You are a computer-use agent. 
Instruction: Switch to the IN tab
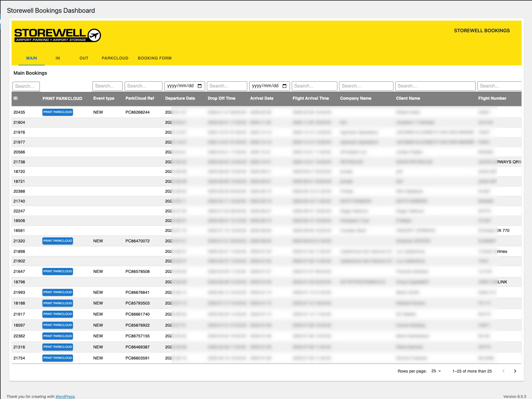click(x=58, y=58)
